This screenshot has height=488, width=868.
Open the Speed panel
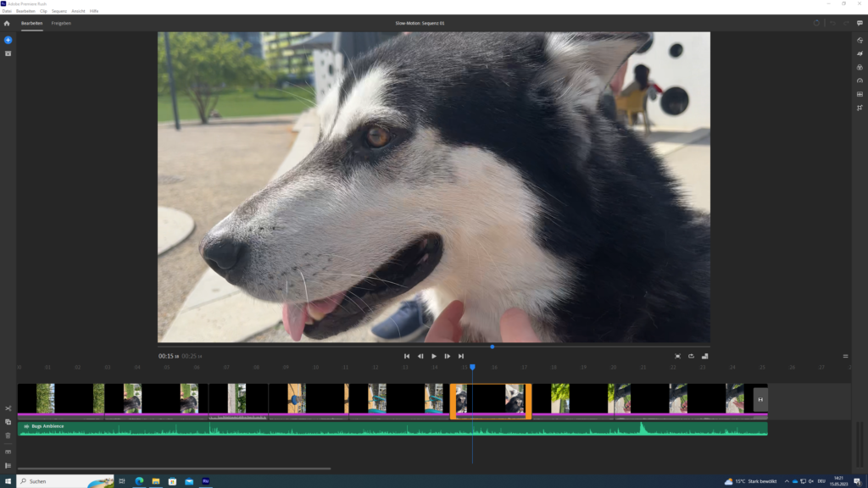click(x=860, y=80)
